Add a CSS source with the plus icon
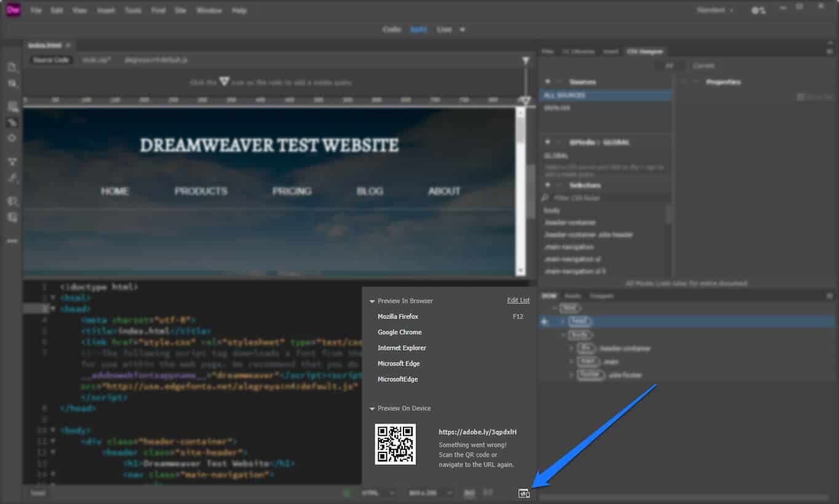 pyautogui.click(x=547, y=81)
